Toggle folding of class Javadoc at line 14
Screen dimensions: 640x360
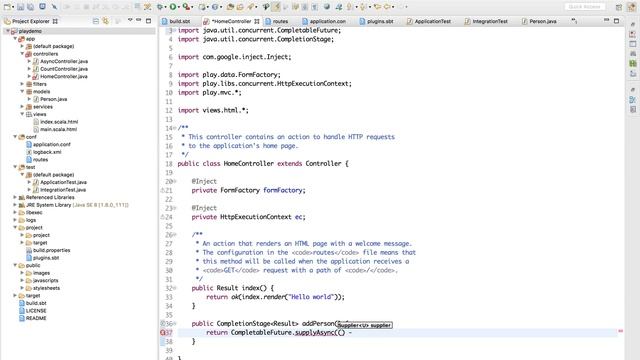click(175, 128)
